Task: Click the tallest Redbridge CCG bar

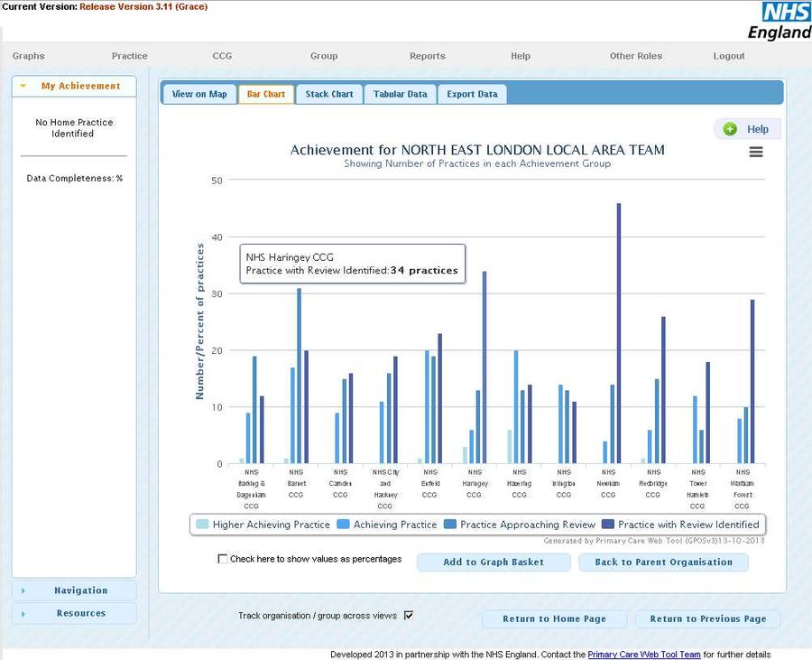Action: pyautogui.click(x=663, y=390)
